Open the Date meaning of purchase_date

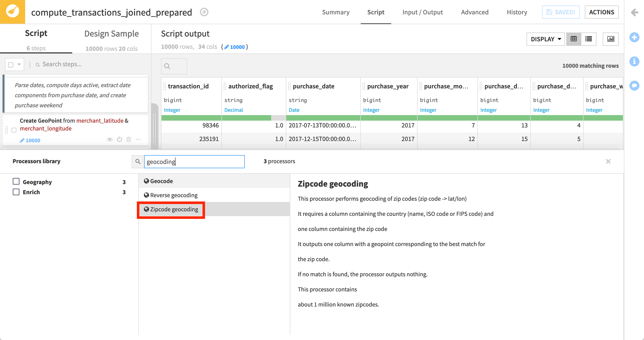pyautogui.click(x=294, y=110)
